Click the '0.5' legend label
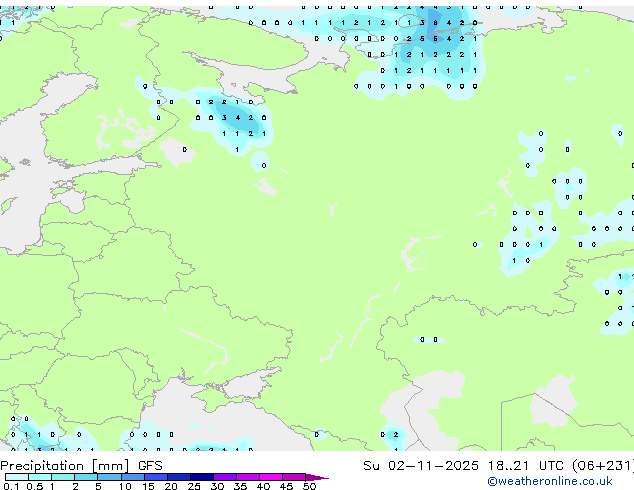Image resolution: width=634 pixels, height=490 pixels. (35, 486)
